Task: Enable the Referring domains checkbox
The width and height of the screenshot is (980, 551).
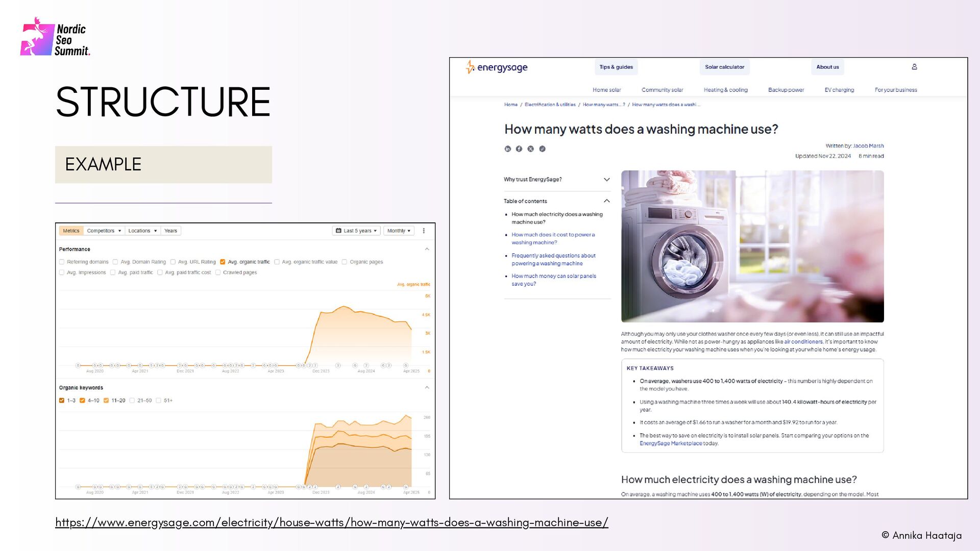Action: click(x=62, y=262)
